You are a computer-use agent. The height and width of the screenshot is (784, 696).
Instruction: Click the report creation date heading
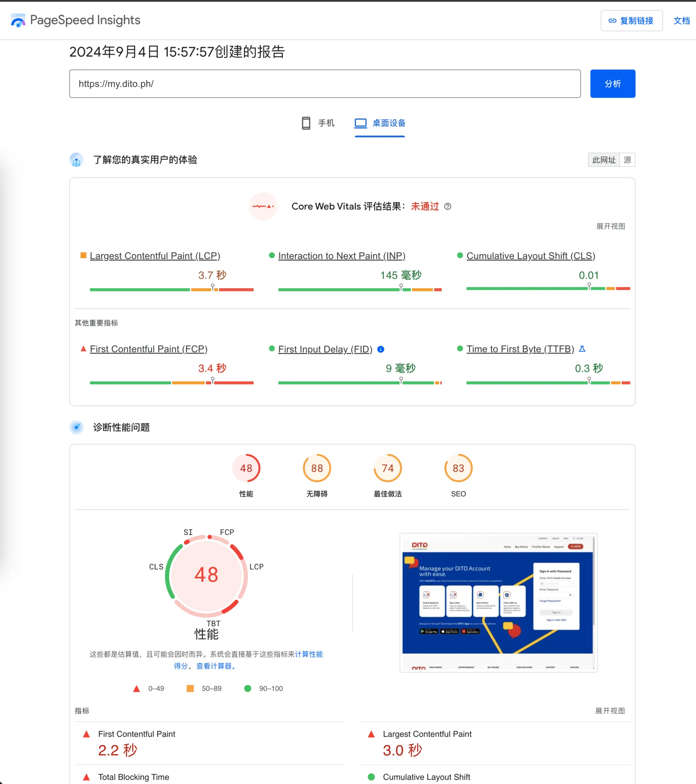(177, 52)
